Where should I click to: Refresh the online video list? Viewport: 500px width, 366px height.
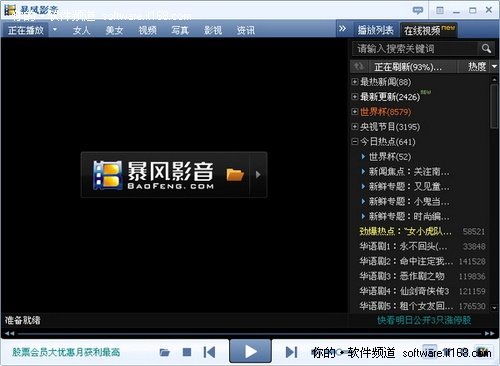point(359,67)
